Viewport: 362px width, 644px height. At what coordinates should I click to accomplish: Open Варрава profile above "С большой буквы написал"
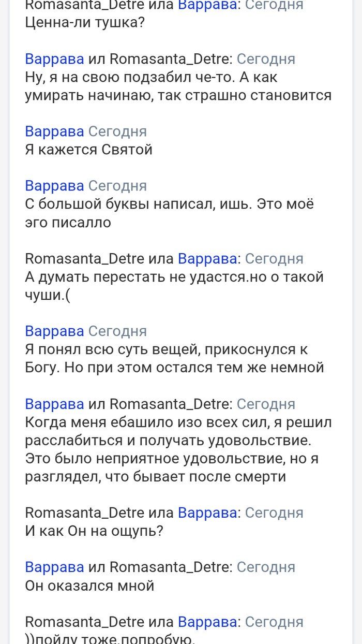[x=54, y=186]
